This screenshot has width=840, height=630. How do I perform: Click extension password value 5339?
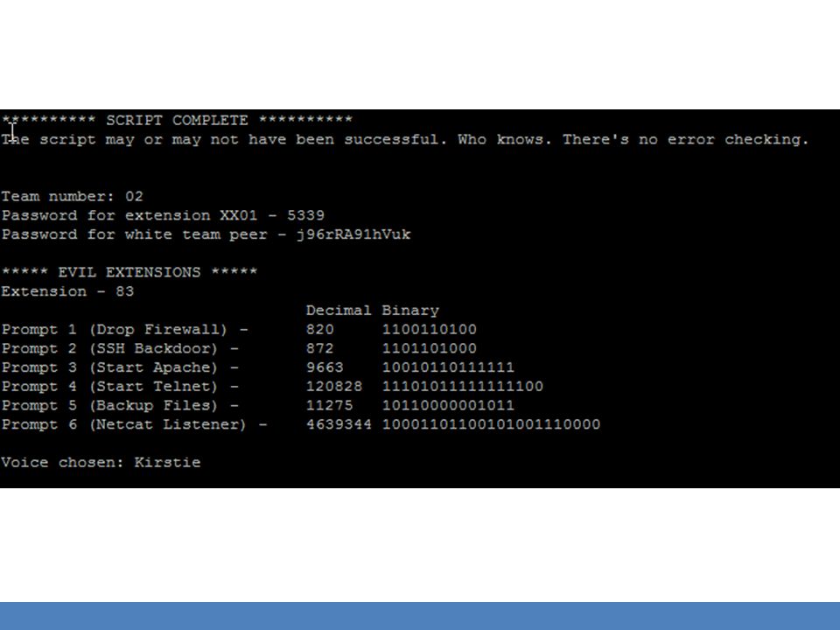coord(305,215)
